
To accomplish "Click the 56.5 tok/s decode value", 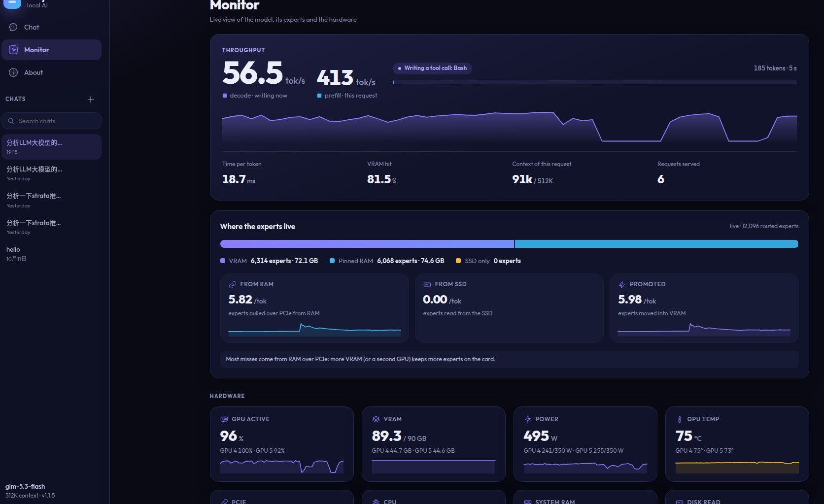I will pyautogui.click(x=264, y=73).
